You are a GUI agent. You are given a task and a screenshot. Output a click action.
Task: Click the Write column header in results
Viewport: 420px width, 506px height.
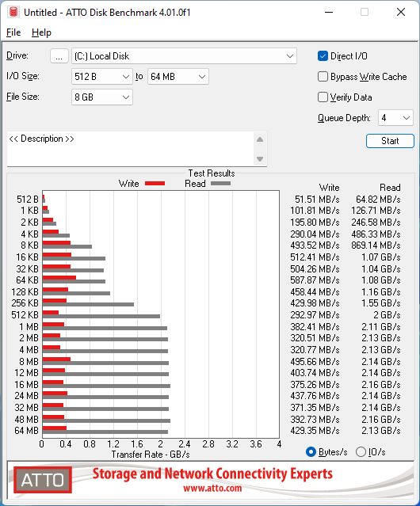click(x=330, y=188)
